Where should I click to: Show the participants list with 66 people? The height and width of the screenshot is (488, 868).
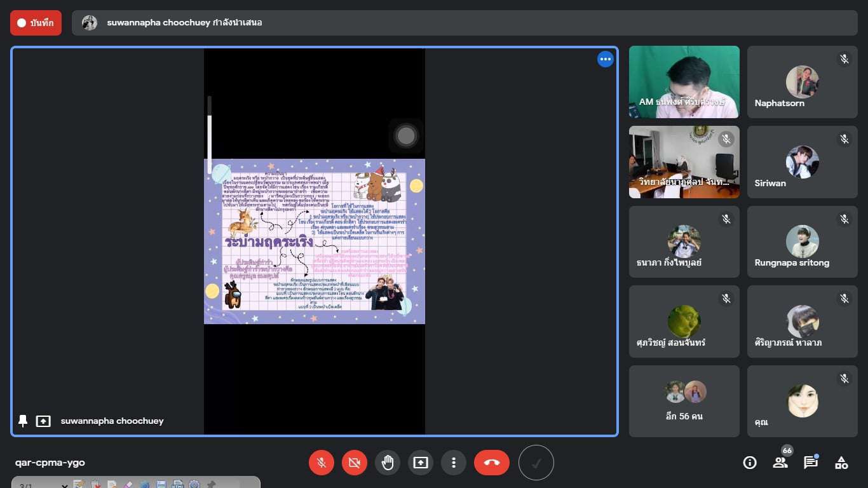780,463
